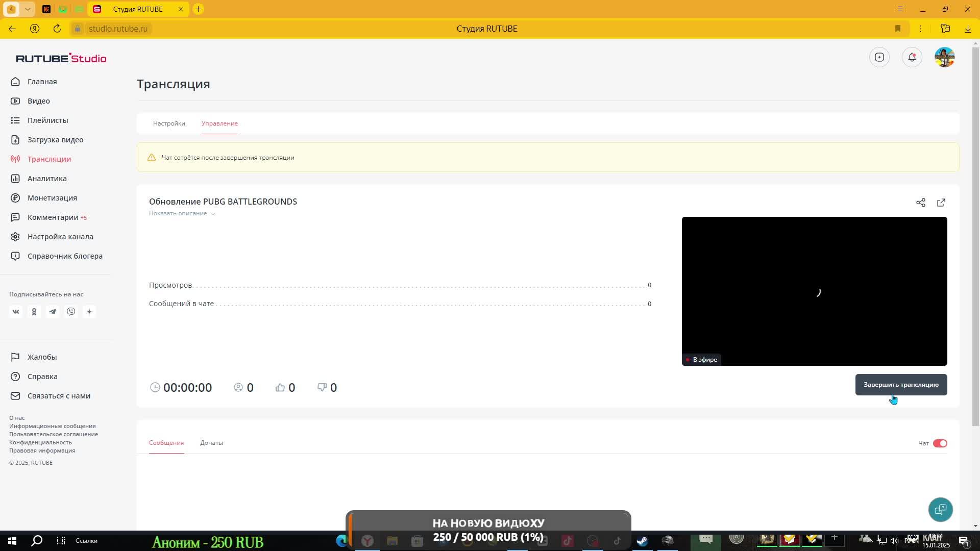This screenshot has width=980, height=551.
Task: Open the stream in a new window
Action: [x=941, y=203]
